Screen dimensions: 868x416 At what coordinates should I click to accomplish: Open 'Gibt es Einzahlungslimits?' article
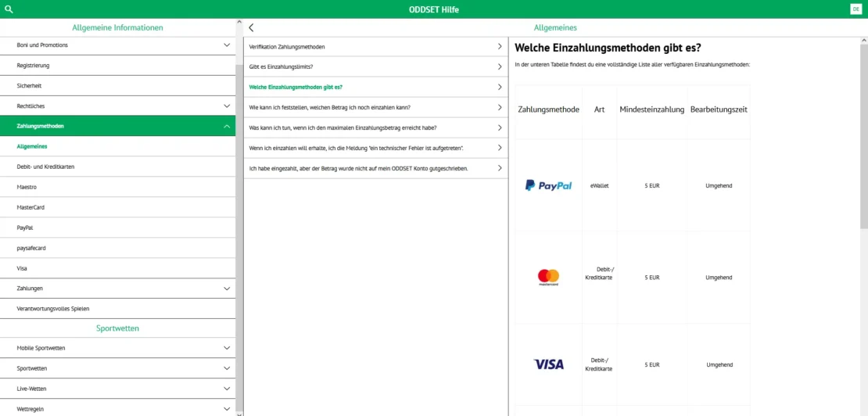click(x=376, y=67)
